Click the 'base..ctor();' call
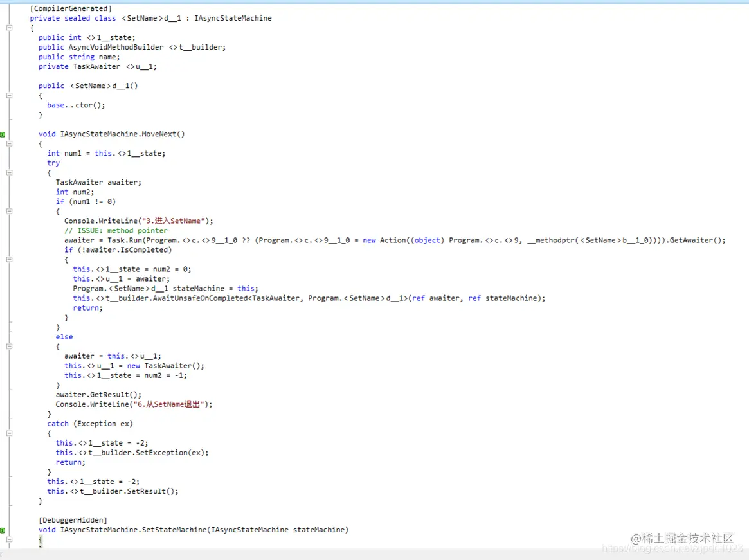The height and width of the screenshot is (560, 749). 76,105
